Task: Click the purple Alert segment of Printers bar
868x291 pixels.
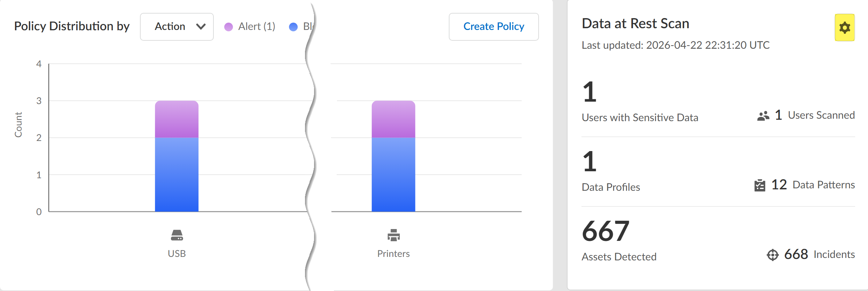Action: (393, 119)
